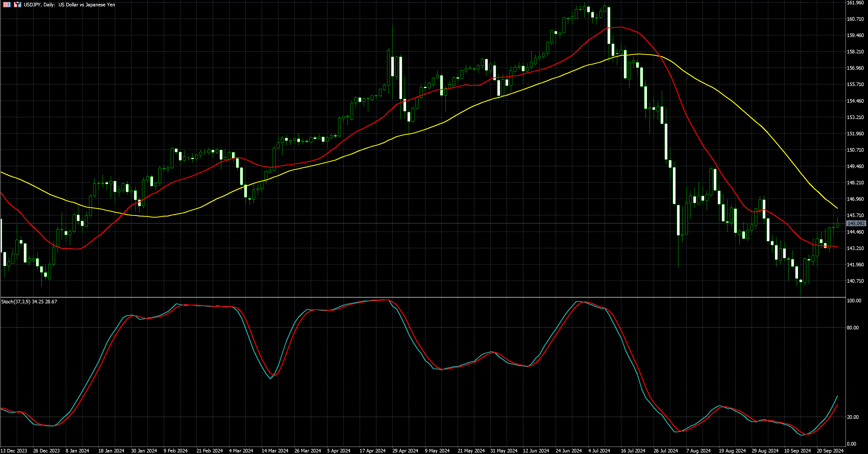
Task: Click the USDJPY Daily chart title
Action: (x=69, y=5)
